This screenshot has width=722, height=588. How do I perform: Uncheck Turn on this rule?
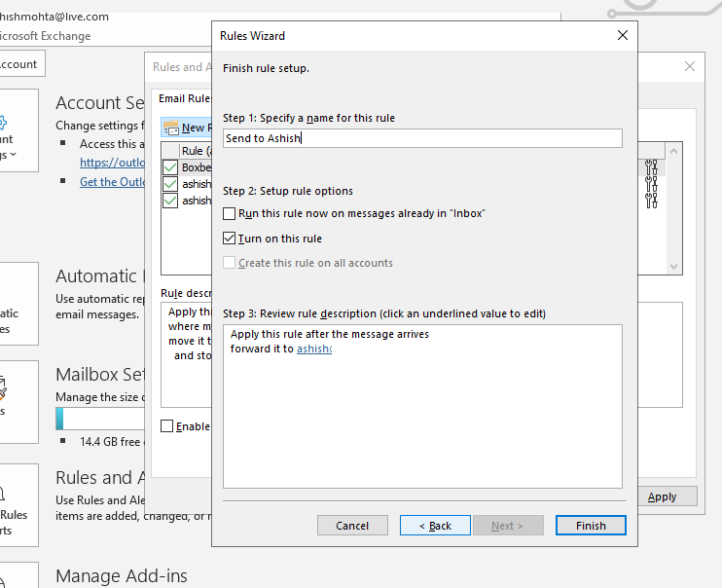(x=229, y=239)
